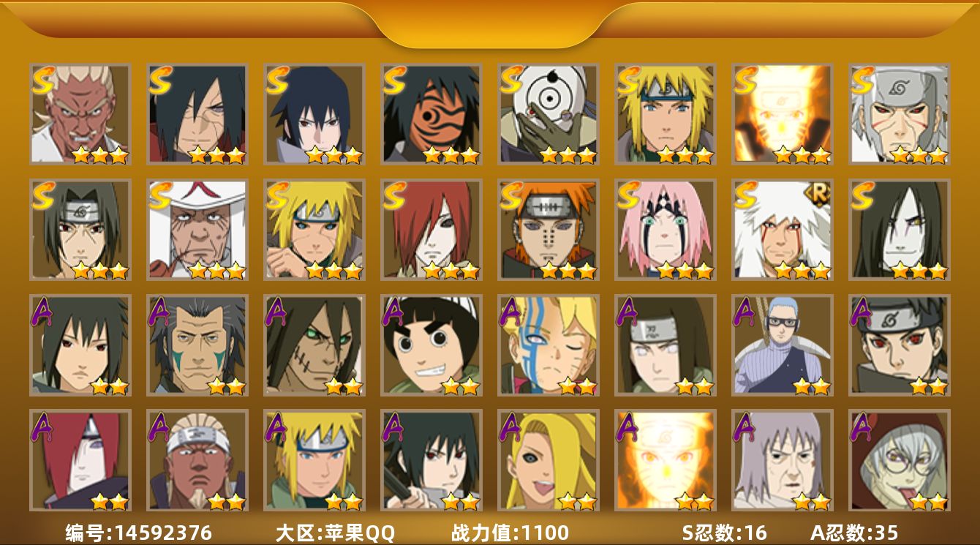Choose pink-haired Sakura S-rank portrait
This screenshot has width=980, height=545.
pyautogui.click(x=665, y=230)
